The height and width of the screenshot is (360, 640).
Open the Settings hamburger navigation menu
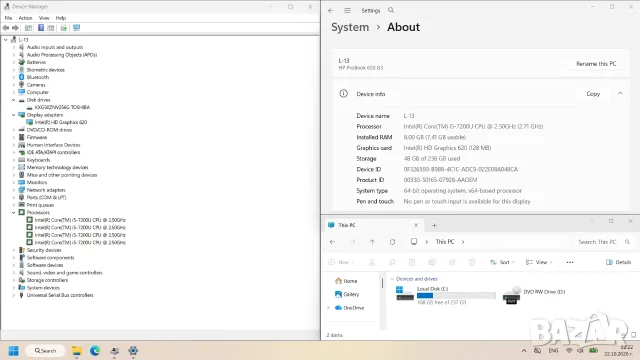point(347,11)
